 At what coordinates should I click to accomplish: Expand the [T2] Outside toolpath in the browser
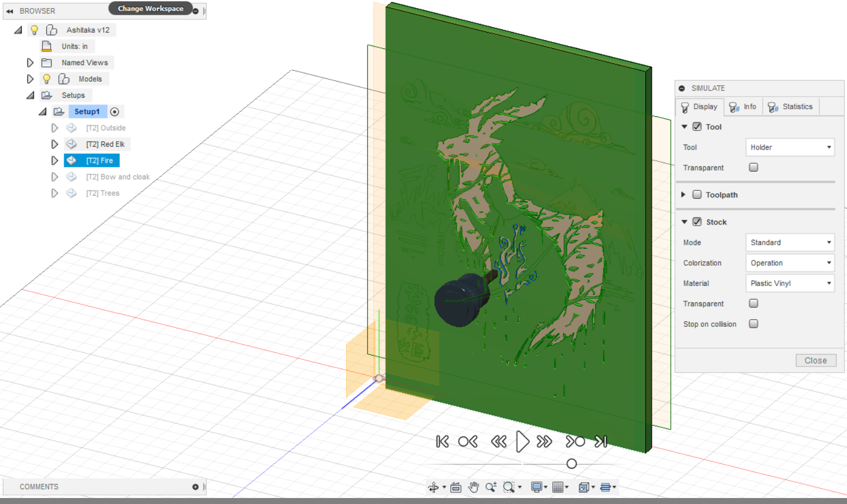[x=54, y=128]
